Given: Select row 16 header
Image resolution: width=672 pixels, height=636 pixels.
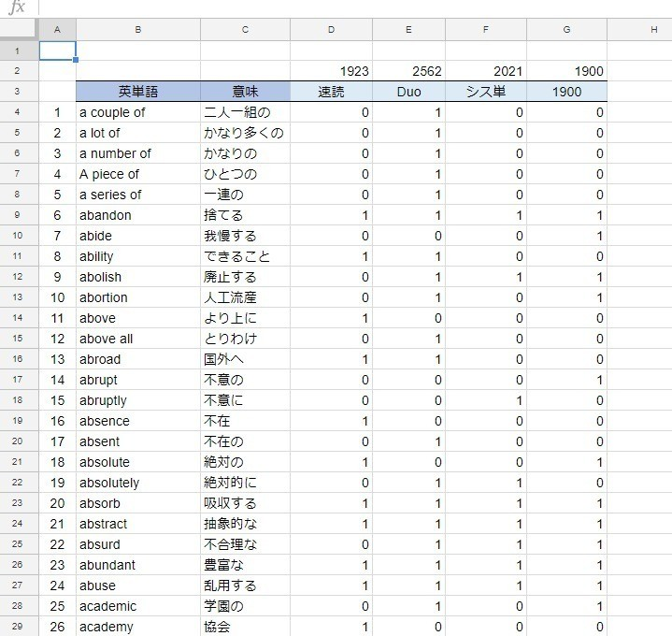Looking at the screenshot, I should pyautogui.click(x=19, y=359).
